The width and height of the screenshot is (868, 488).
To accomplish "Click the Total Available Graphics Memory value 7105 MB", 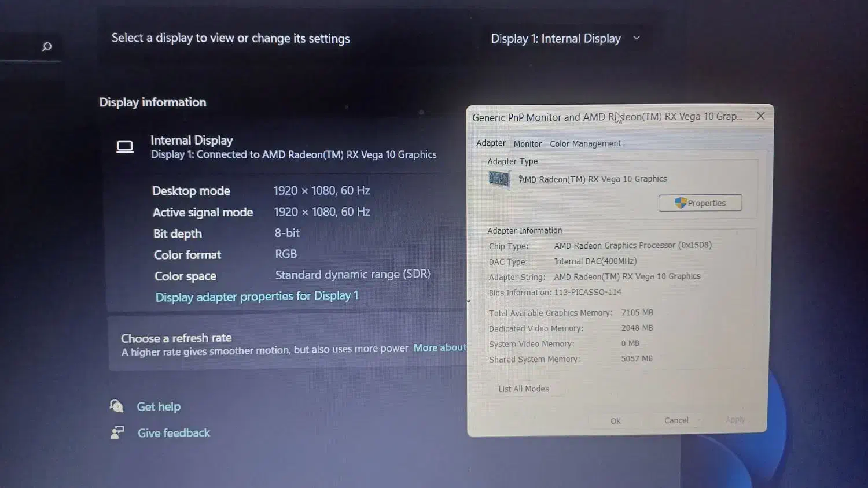I will [x=637, y=312].
